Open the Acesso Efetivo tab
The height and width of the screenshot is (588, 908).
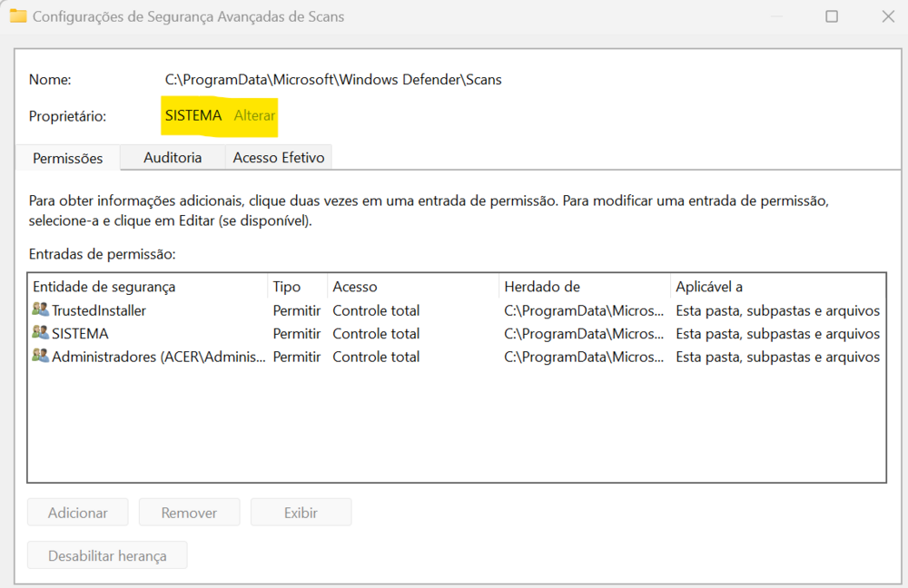click(278, 158)
